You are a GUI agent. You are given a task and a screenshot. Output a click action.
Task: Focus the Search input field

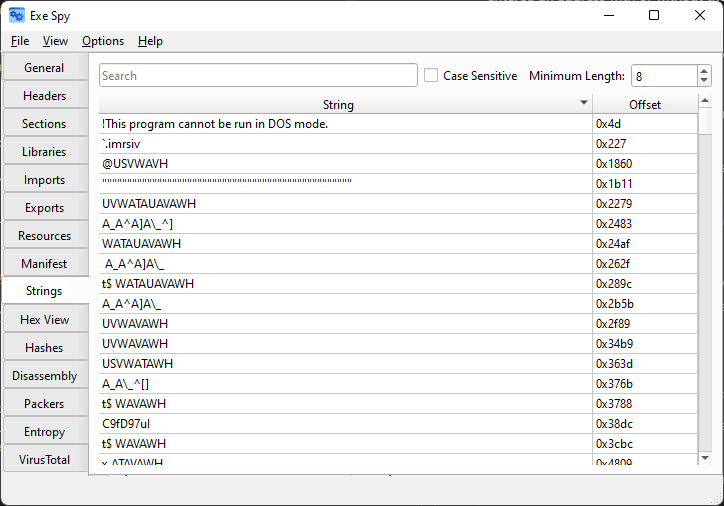[x=258, y=76]
